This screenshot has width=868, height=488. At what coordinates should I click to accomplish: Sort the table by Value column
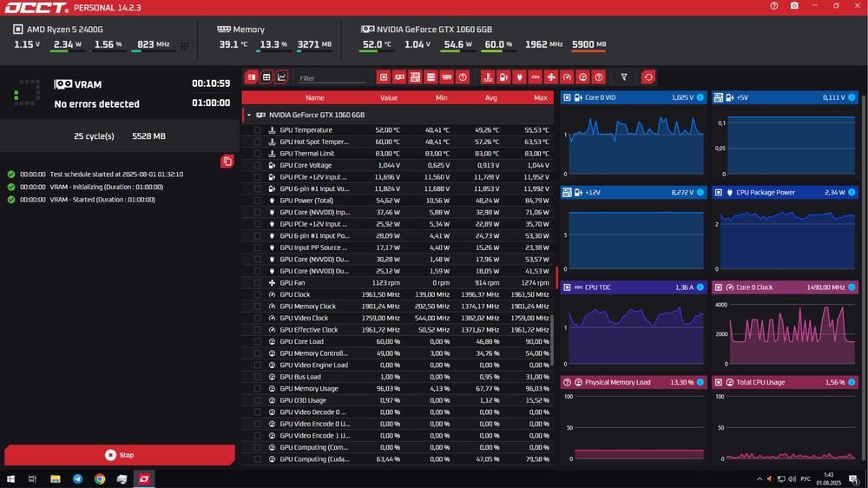pos(389,98)
